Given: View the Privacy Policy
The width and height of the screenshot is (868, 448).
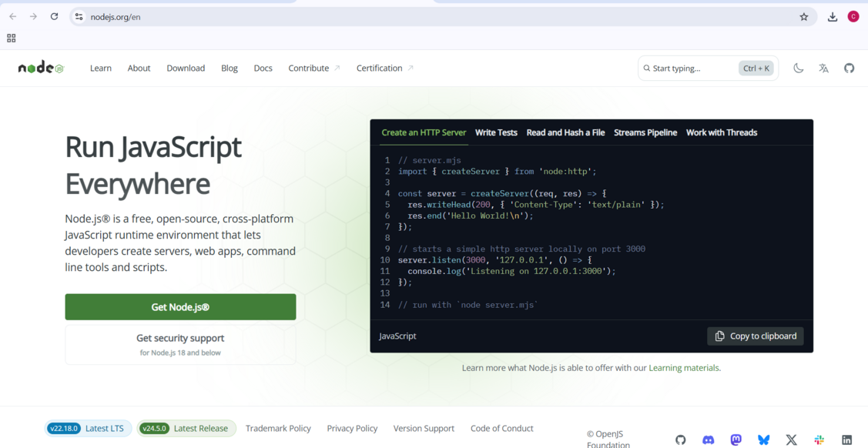Looking at the screenshot, I should click(x=352, y=428).
